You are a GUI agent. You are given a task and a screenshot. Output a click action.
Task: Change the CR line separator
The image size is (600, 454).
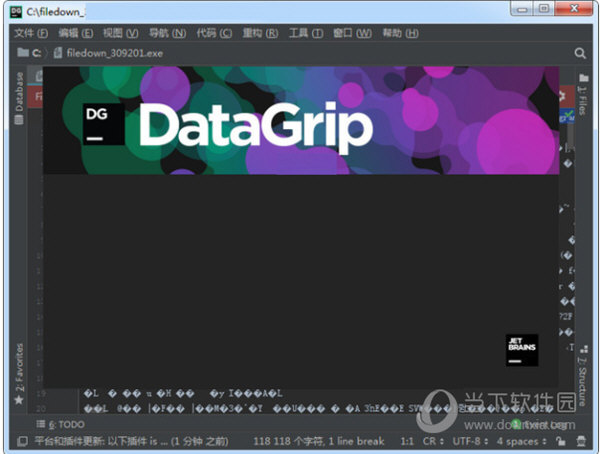433,441
